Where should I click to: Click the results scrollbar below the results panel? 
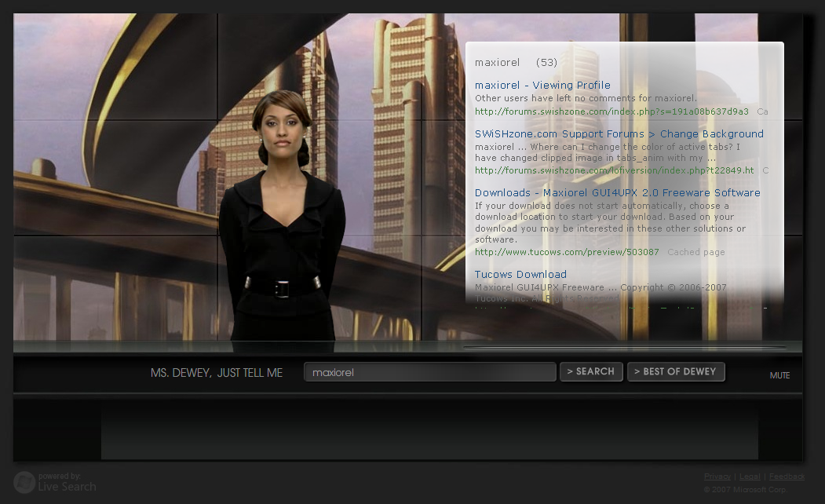coord(625,347)
